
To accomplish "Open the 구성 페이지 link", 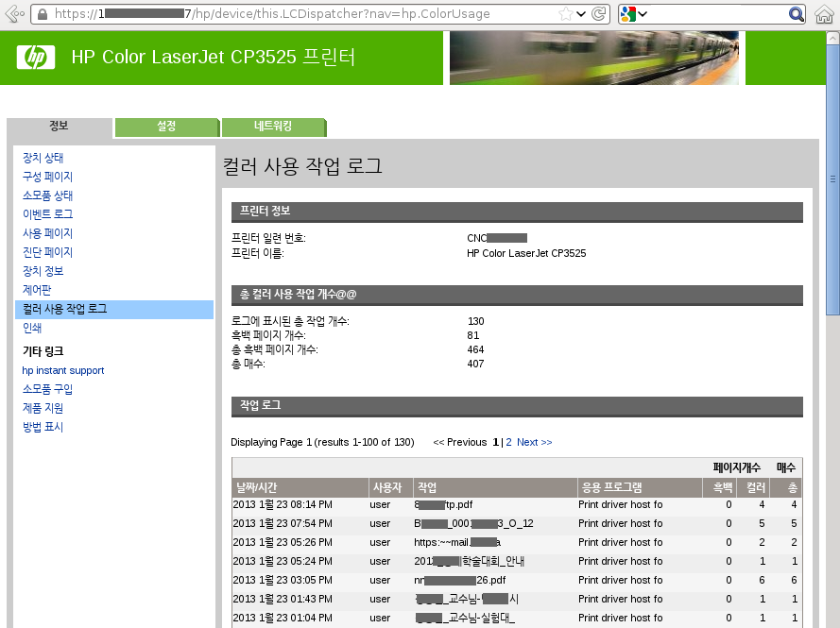I will tap(47, 177).
